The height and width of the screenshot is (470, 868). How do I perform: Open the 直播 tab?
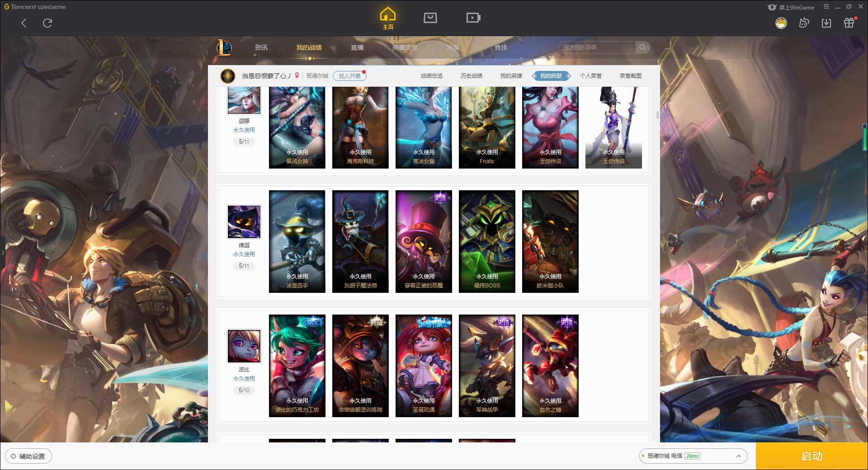pos(357,47)
